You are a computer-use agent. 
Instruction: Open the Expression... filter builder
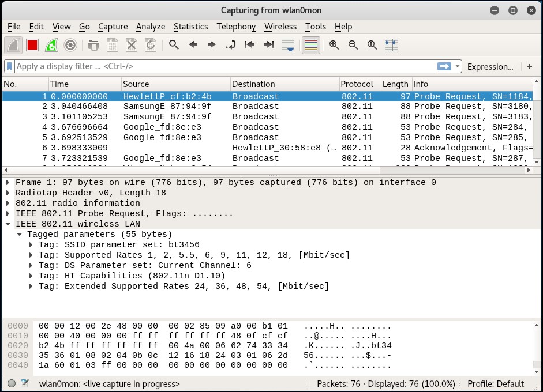tap(490, 66)
